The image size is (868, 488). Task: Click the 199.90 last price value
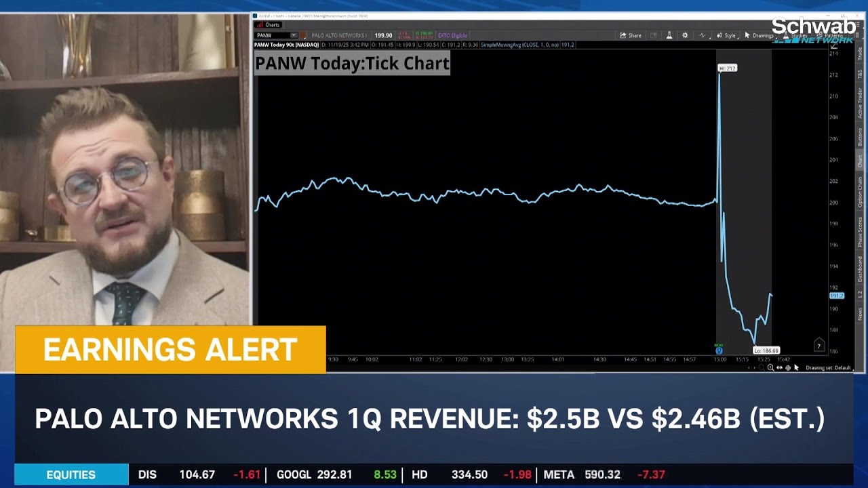tap(383, 35)
